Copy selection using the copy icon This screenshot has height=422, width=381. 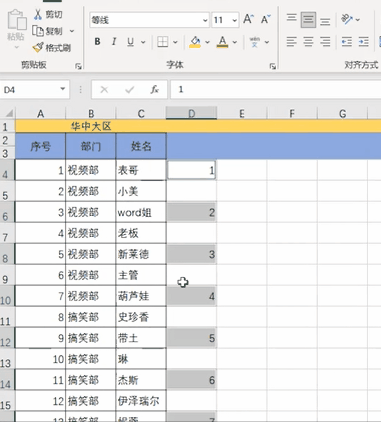point(38,31)
